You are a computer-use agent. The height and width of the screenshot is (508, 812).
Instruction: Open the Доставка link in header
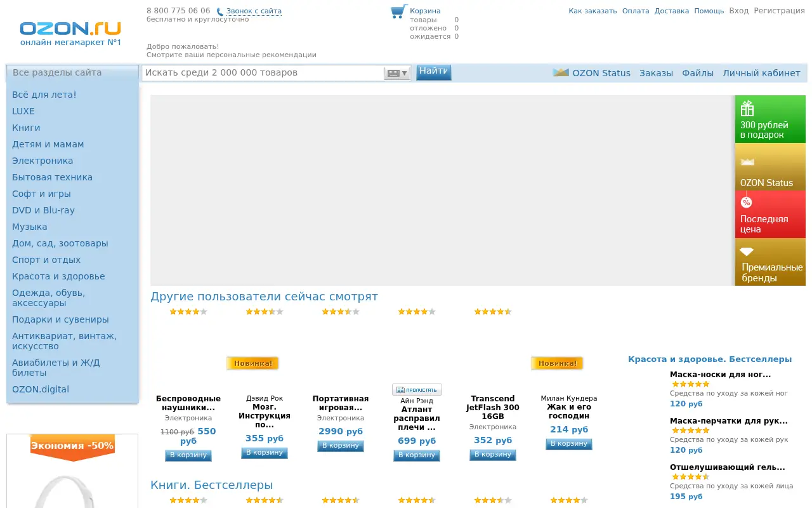click(x=672, y=11)
